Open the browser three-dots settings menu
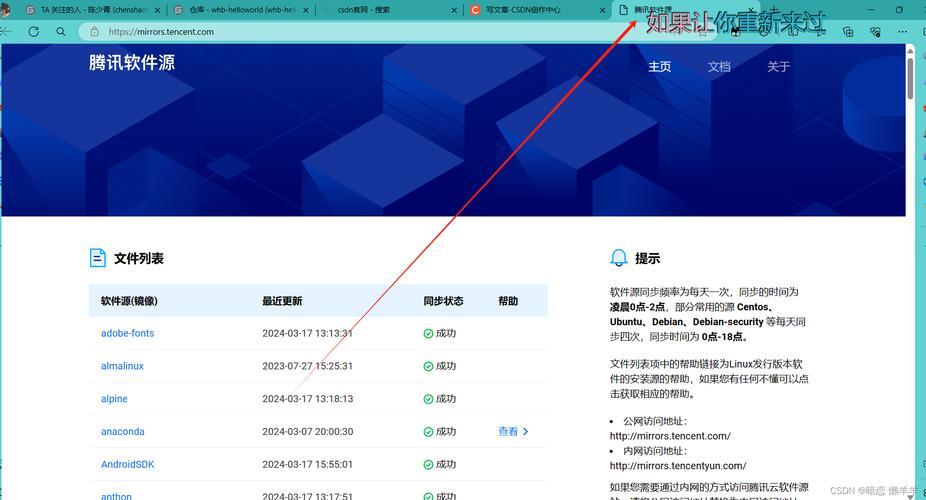This screenshot has width=926, height=500. click(902, 31)
